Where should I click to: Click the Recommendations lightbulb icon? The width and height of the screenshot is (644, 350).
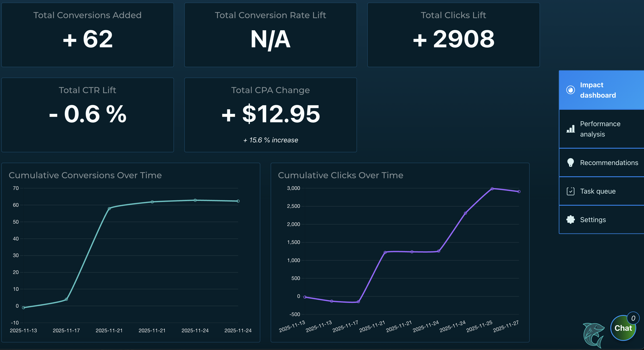(x=570, y=162)
